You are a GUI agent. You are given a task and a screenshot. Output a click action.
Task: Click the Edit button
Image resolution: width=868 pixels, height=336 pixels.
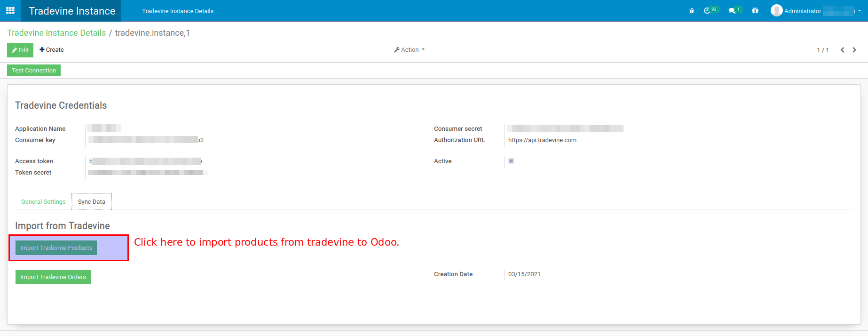click(x=20, y=50)
